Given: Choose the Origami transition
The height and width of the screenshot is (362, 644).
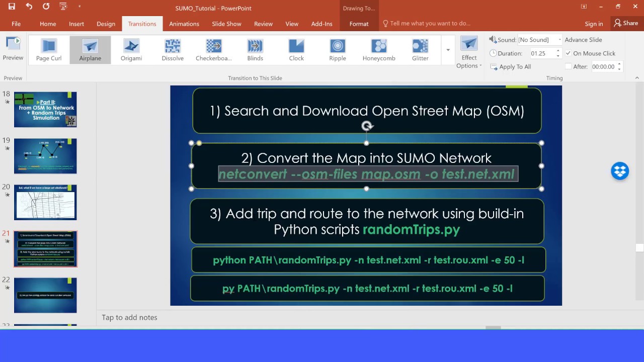Looking at the screenshot, I should (x=131, y=50).
